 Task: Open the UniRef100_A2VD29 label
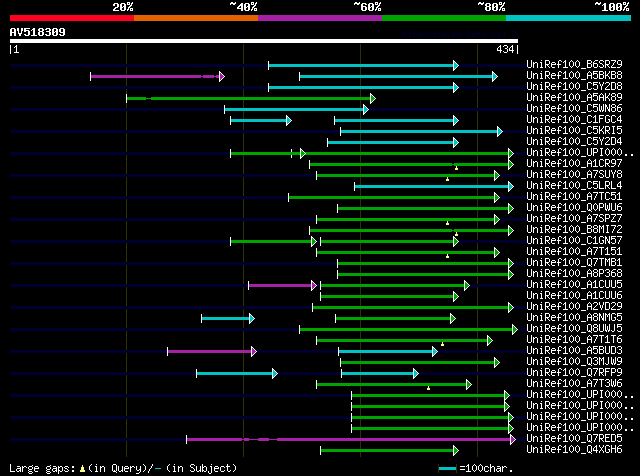point(574,307)
